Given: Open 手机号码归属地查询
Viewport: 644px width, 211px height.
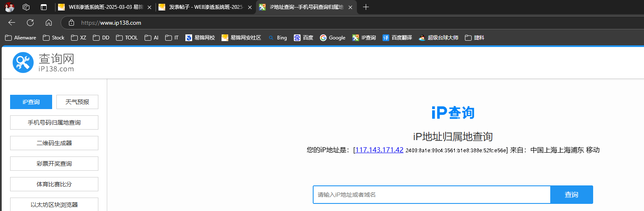Looking at the screenshot, I should coord(54,122).
